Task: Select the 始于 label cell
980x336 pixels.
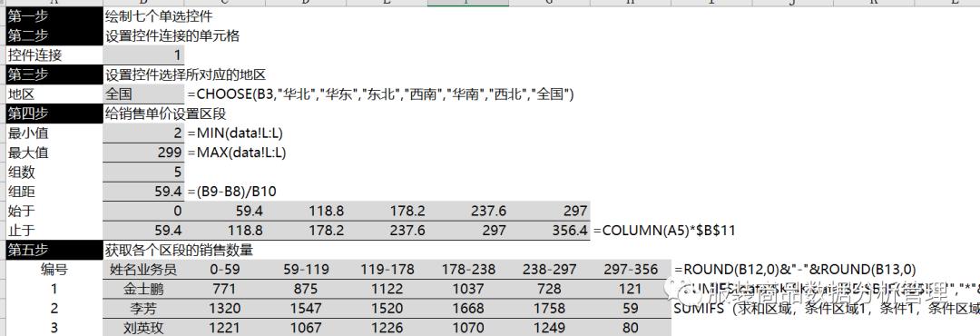Action: point(54,211)
